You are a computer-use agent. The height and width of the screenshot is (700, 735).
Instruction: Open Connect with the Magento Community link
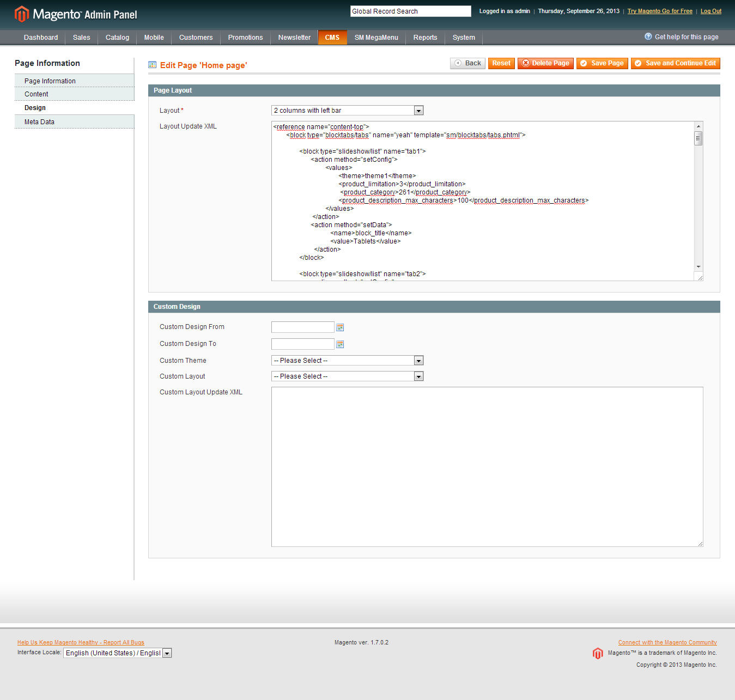pyautogui.click(x=667, y=642)
